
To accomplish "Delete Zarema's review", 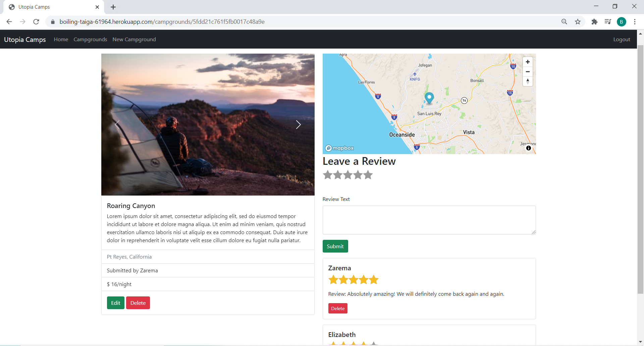I will 338,308.
